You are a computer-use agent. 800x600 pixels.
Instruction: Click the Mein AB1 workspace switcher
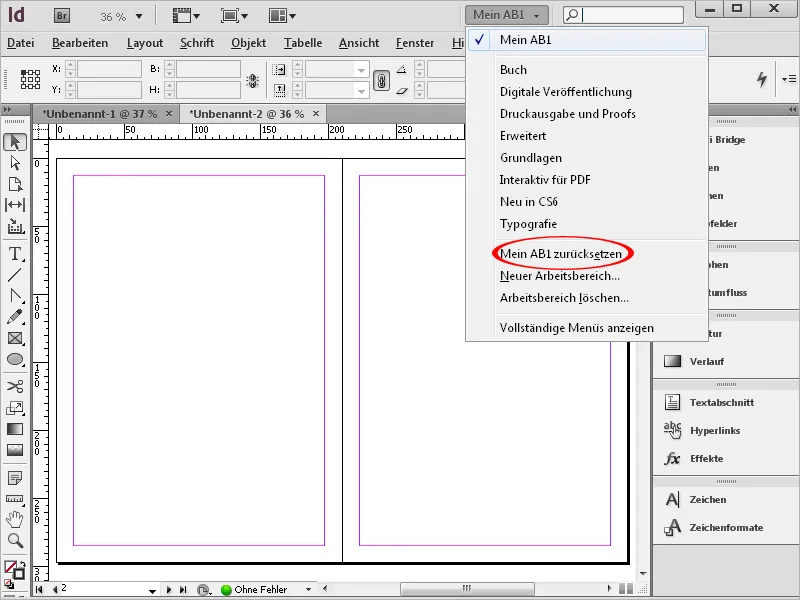(x=507, y=15)
